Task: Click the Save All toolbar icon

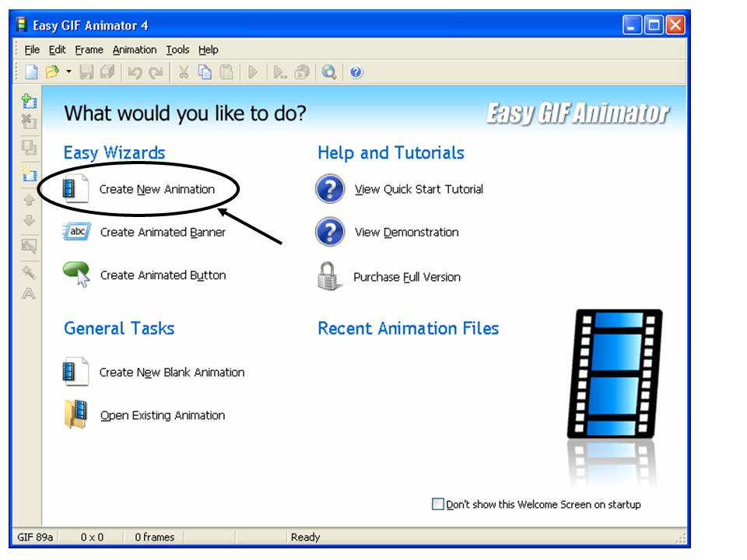Action: (107, 72)
